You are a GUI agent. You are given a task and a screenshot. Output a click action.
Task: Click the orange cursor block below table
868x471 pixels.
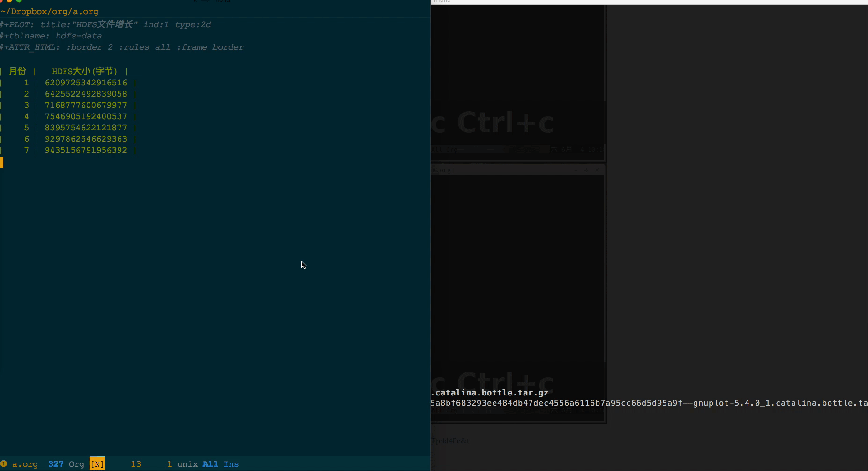1,162
